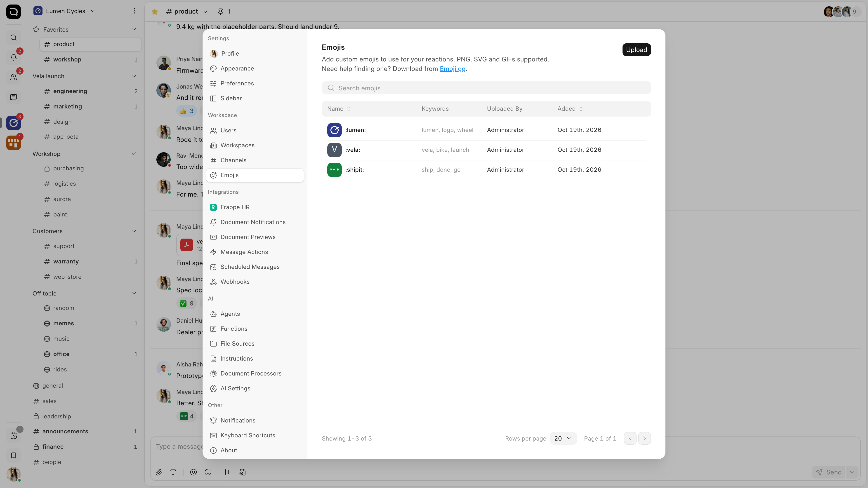Viewport: 868px width, 488px height.
Task: Open notifications bell in left rail
Action: 14,57
